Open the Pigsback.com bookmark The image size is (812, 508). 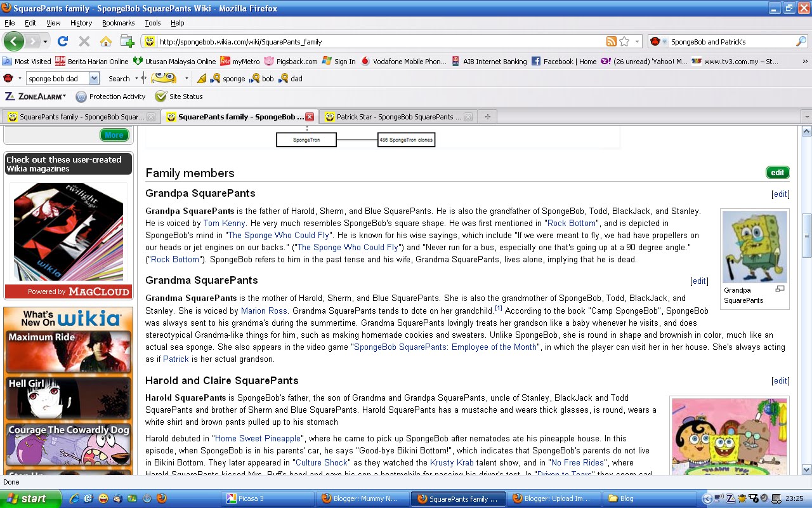click(291, 62)
